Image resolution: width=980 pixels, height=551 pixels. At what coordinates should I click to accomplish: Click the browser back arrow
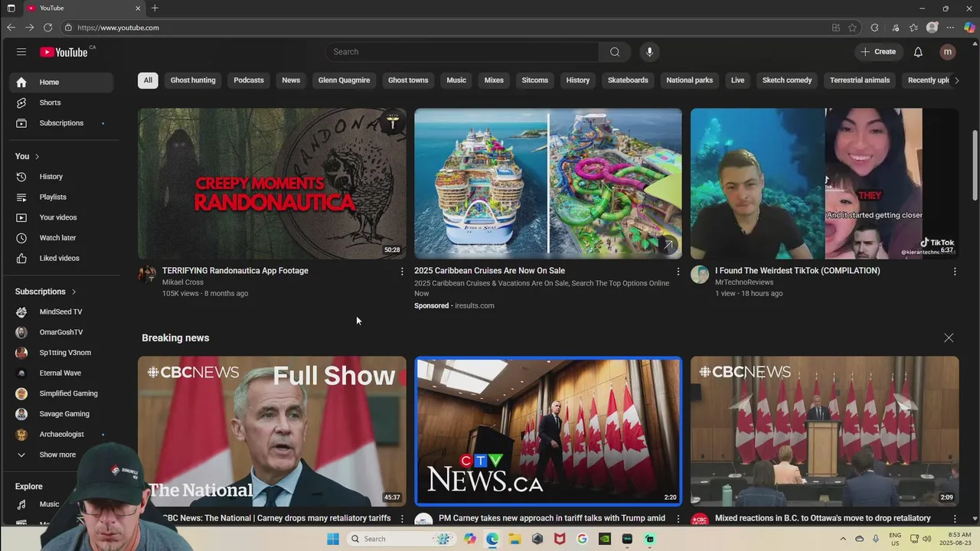tap(11, 28)
